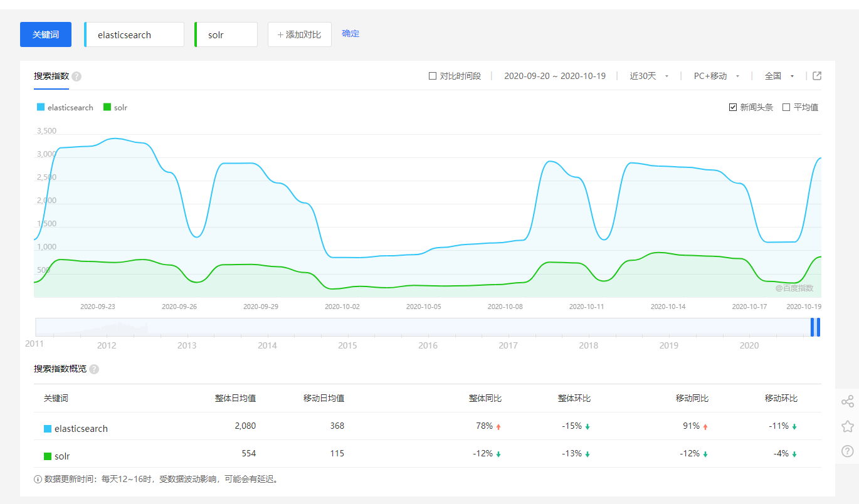Jump to 2015 on the timeline
859x504 pixels.
[347, 345]
